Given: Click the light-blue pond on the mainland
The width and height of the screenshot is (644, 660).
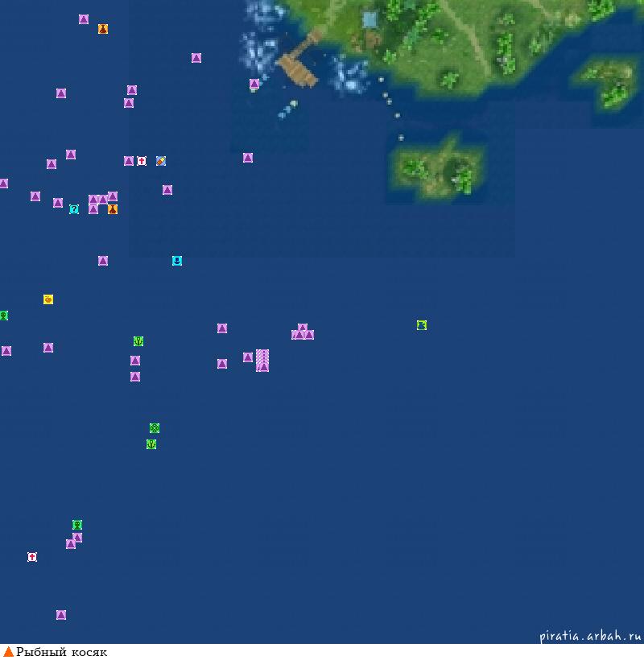Looking at the screenshot, I should (x=369, y=19).
